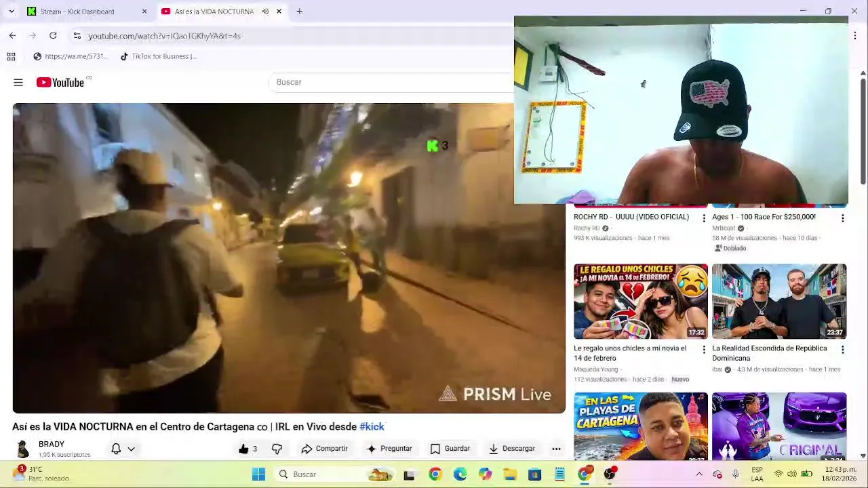Click microphone icon in system tray
Image resolution: width=868 pixels, height=488 pixels.
[x=735, y=474]
